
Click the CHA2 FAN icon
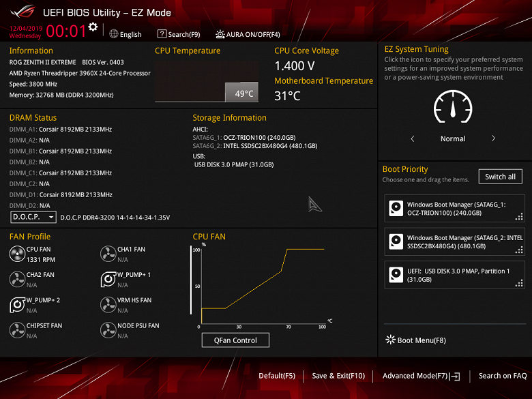[17, 279]
